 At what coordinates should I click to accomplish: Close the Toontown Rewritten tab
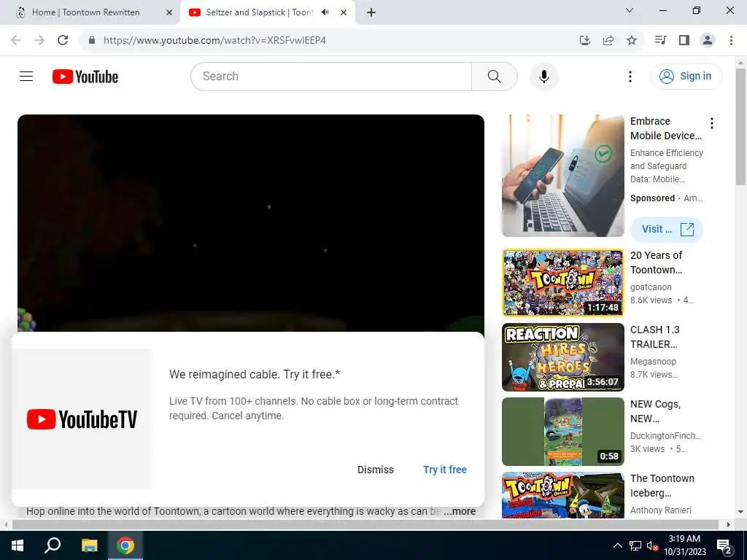[169, 12]
